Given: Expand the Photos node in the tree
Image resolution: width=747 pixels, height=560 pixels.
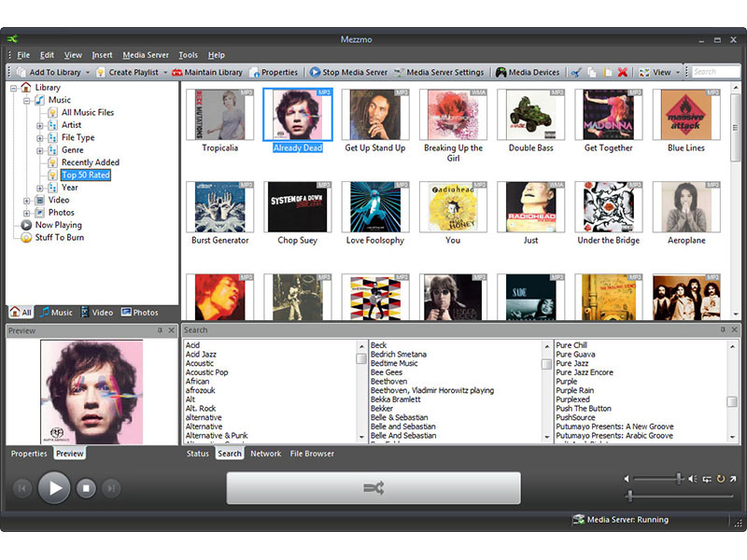Looking at the screenshot, I should tap(27, 213).
